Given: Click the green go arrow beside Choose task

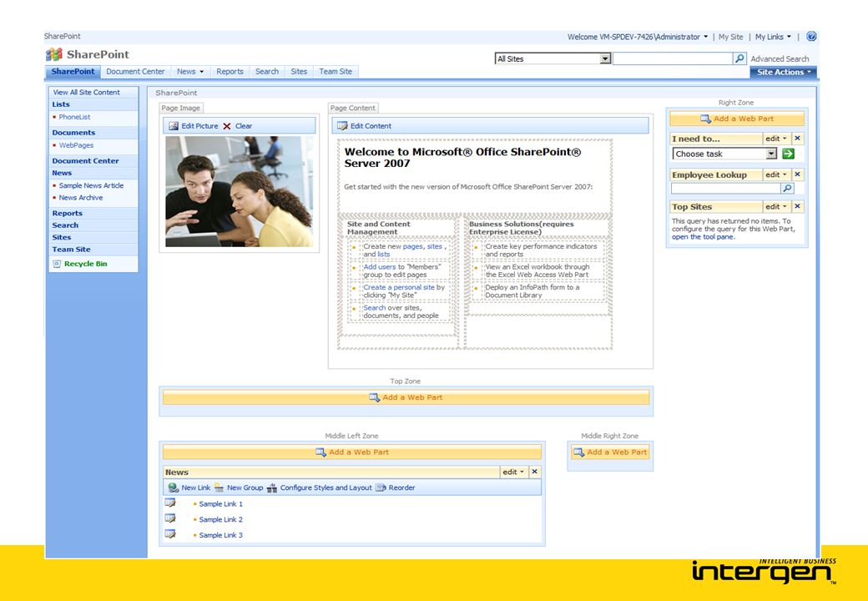Looking at the screenshot, I should pos(788,154).
